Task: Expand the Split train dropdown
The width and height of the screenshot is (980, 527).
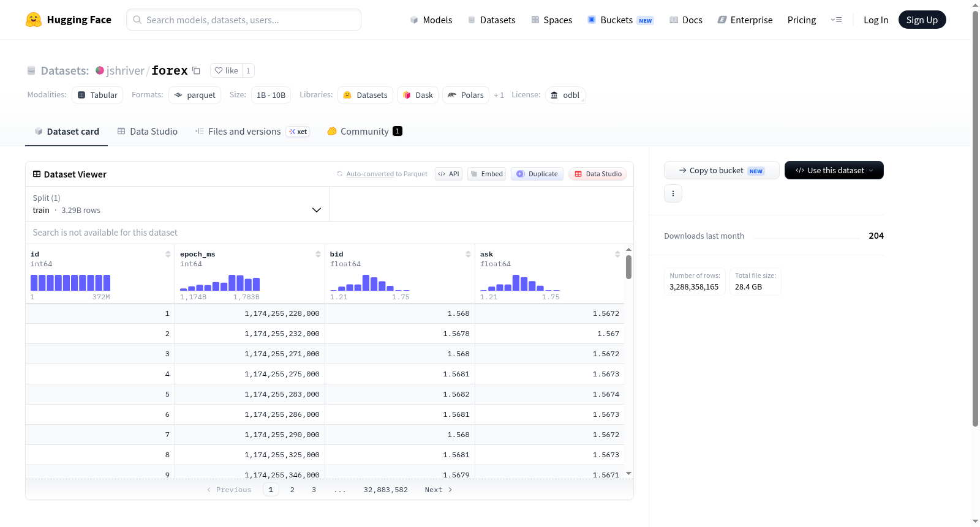Action: (177, 204)
